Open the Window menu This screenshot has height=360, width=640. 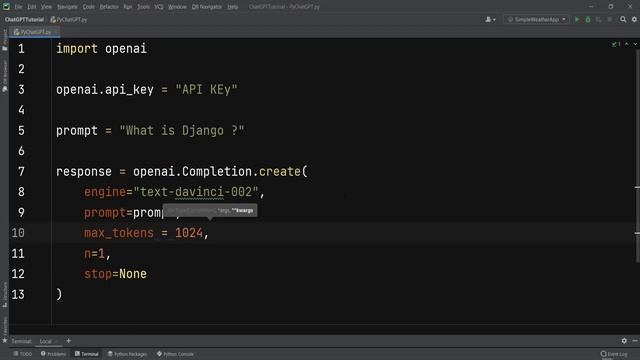[178, 7]
